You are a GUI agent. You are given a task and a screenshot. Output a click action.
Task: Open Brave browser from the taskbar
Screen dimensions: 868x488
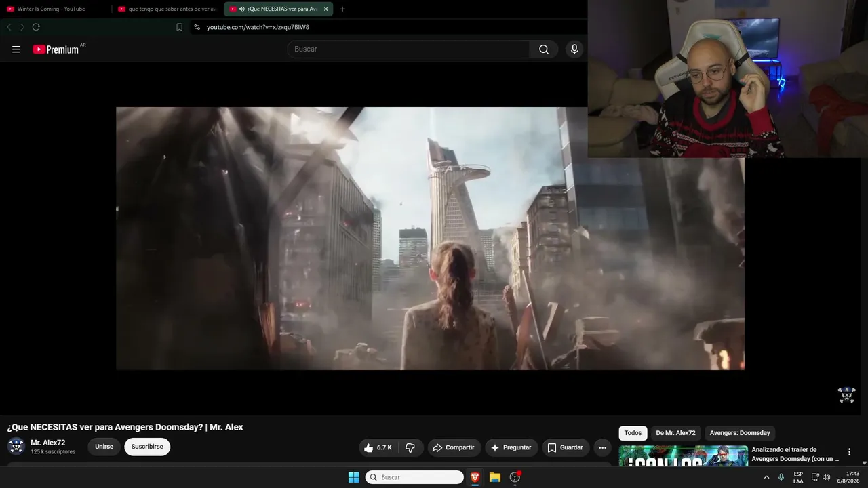point(475,477)
